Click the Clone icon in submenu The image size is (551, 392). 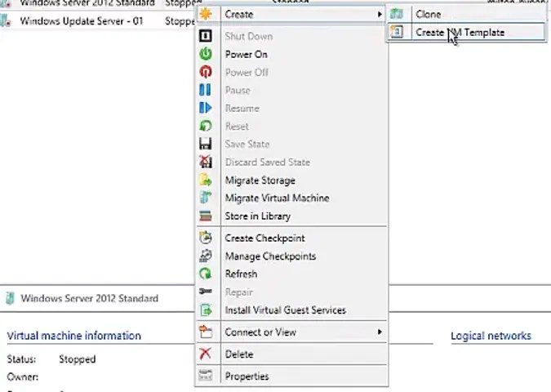397,14
